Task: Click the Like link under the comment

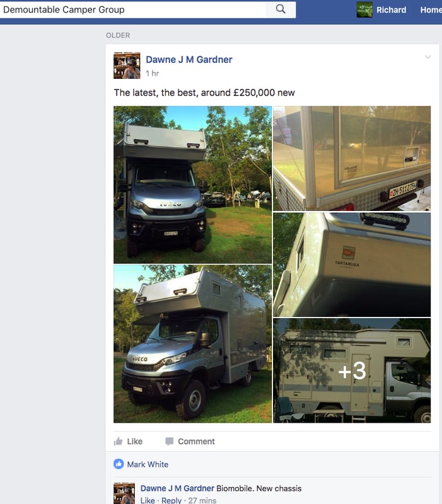Action: [x=148, y=500]
